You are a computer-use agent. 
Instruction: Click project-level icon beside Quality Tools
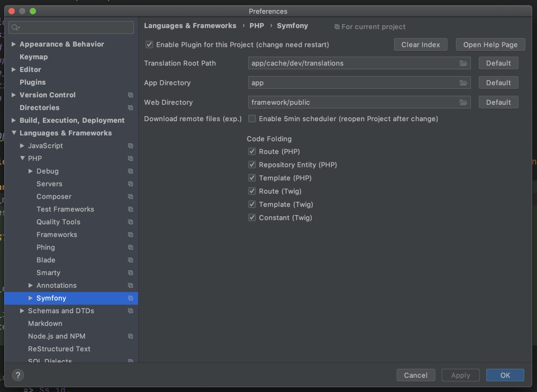pos(130,222)
